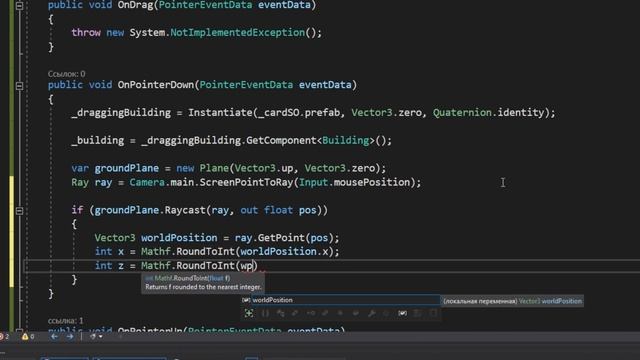Click the groundPlane variable declaration
This screenshot has height=360, width=640.
pyautogui.click(x=127, y=168)
